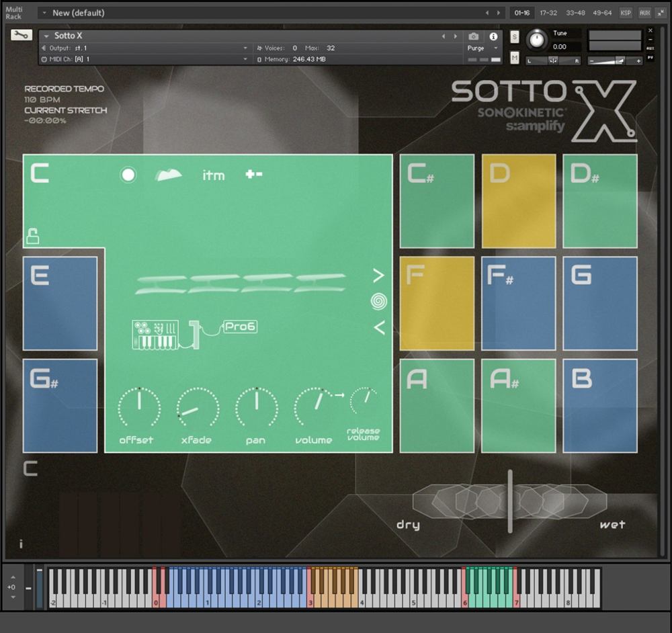The image size is (672, 633).
Task: Toggle the S solo button
Action: pyautogui.click(x=514, y=37)
